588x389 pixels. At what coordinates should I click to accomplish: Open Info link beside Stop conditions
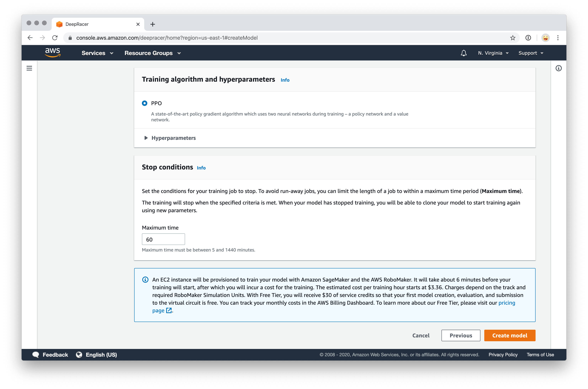click(201, 168)
